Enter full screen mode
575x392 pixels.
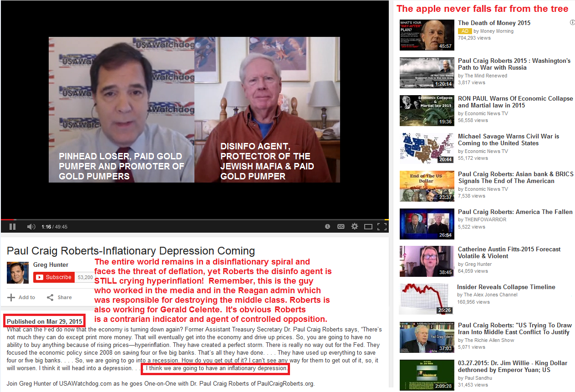[x=382, y=226]
